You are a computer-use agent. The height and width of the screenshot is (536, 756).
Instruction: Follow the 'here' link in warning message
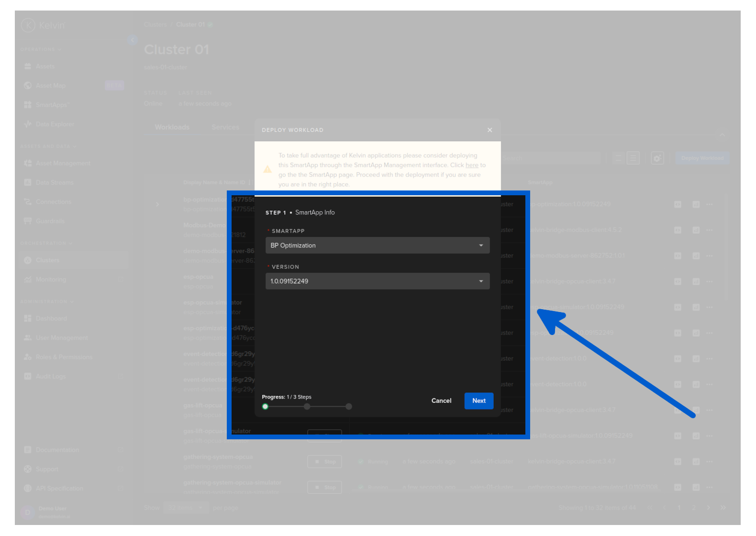click(472, 165)
